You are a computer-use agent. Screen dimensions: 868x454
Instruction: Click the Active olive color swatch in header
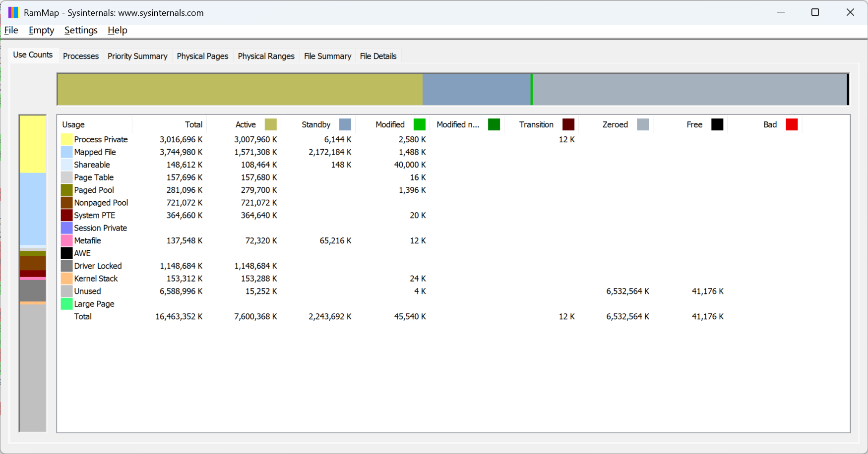tap(271, 124)
